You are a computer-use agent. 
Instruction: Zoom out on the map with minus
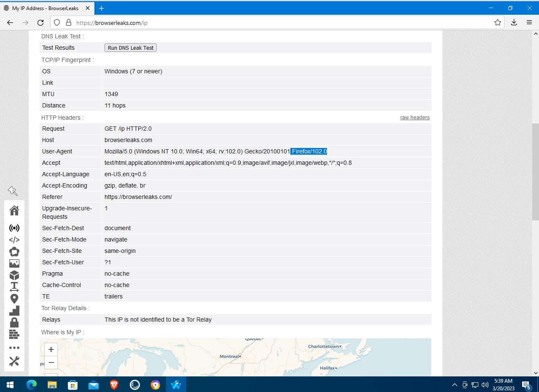51,362
